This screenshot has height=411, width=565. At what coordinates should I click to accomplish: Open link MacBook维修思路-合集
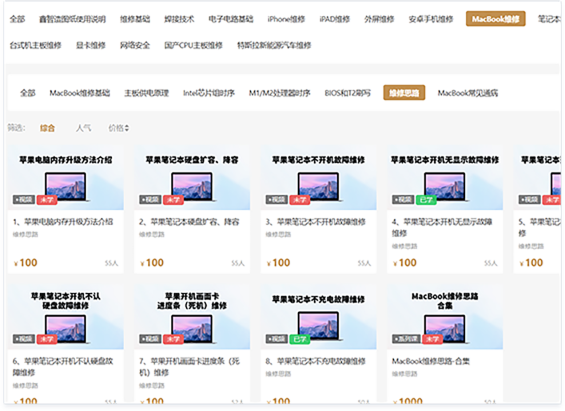pos(431,361)
